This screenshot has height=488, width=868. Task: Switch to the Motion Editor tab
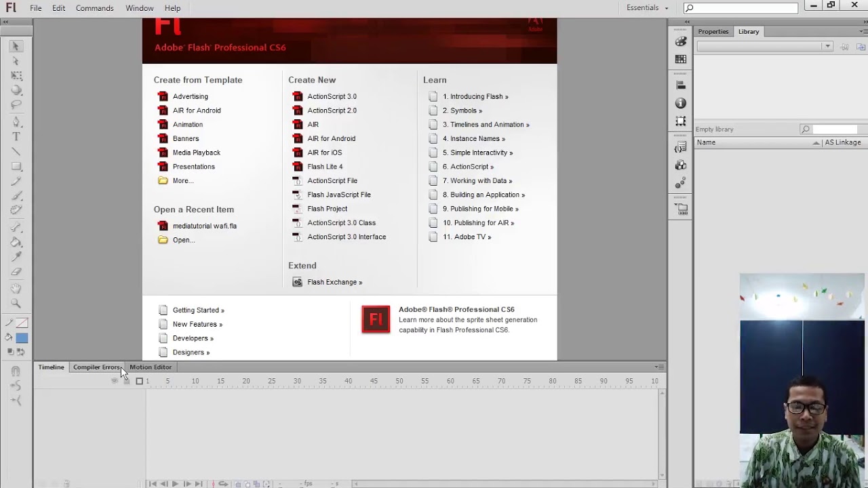click(151, 367)
